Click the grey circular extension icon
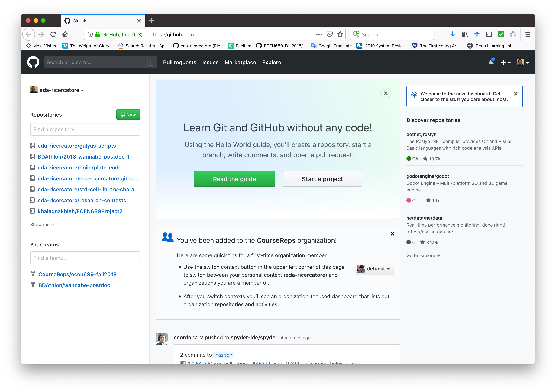Viewport: 556px width, 392px height. 513,34
